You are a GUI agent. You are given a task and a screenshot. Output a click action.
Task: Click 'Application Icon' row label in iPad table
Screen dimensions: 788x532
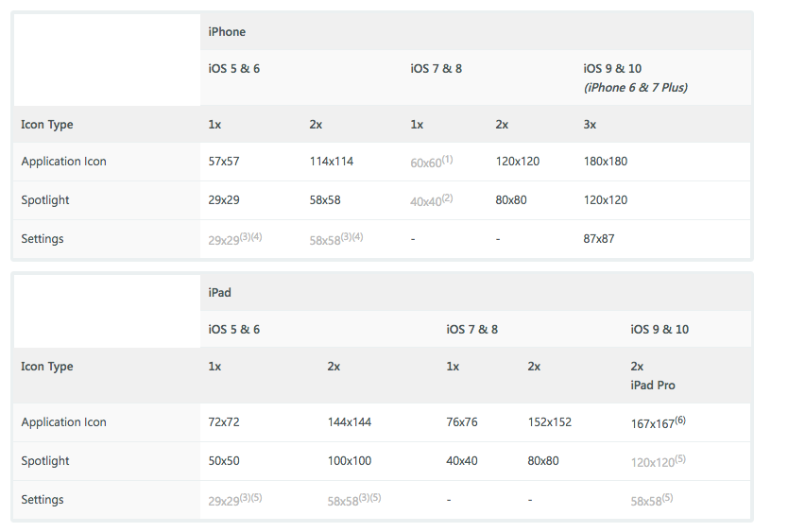tap(64, 422)
